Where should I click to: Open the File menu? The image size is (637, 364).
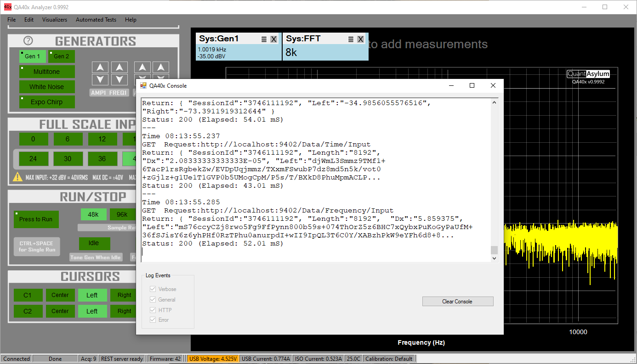[11, 20]
